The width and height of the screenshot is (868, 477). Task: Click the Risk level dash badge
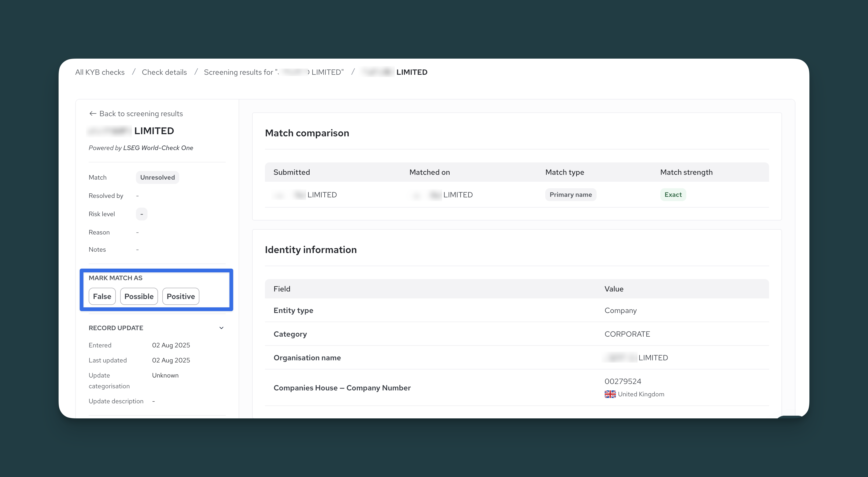[x=142, y=214]
